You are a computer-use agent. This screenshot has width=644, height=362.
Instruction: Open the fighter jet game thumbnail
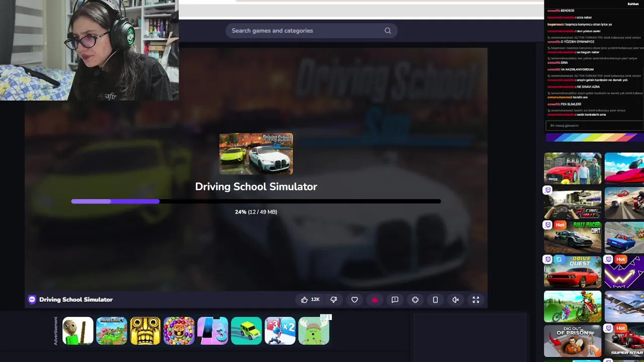[624, 307]
